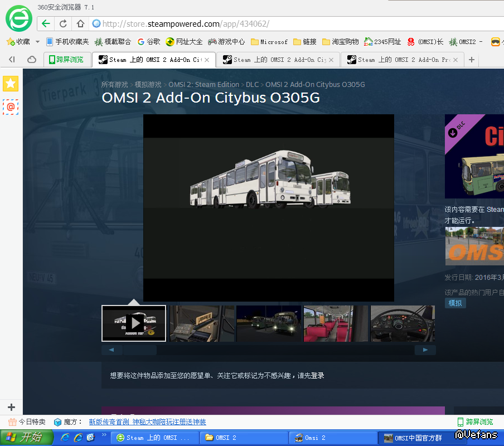This screenshot has height=446, width=504.
Task: Click the browser back arrow button
Action: (46, 24)
